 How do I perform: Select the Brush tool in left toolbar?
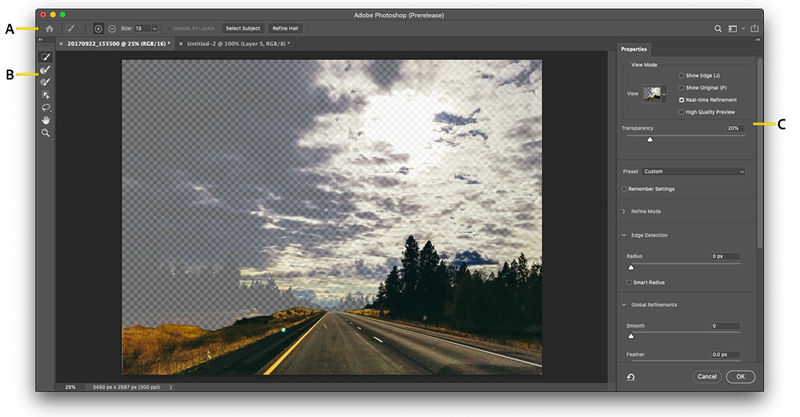[46, 82]
